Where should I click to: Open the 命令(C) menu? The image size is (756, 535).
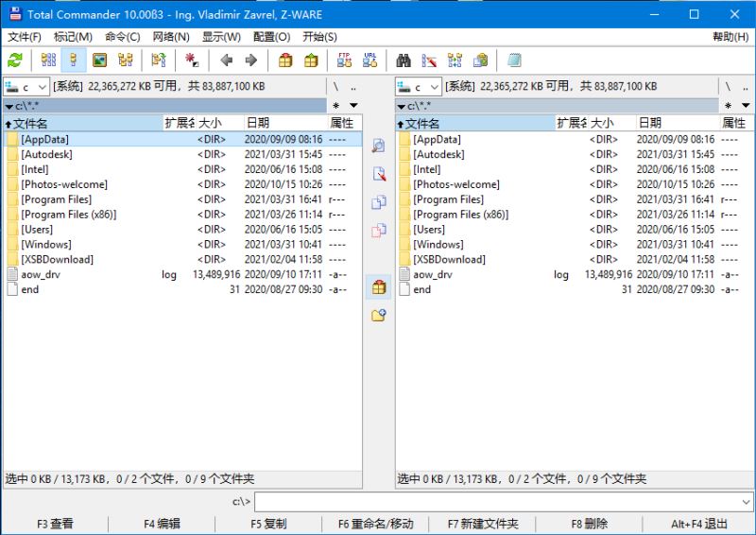(x=123, y=37)
